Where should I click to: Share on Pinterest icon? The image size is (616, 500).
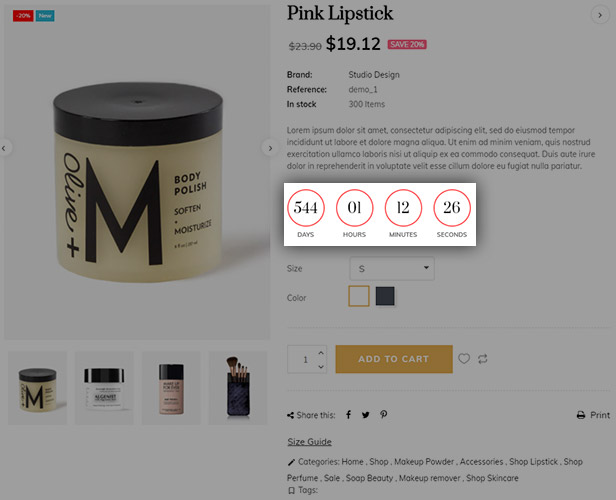coord(383,415)
